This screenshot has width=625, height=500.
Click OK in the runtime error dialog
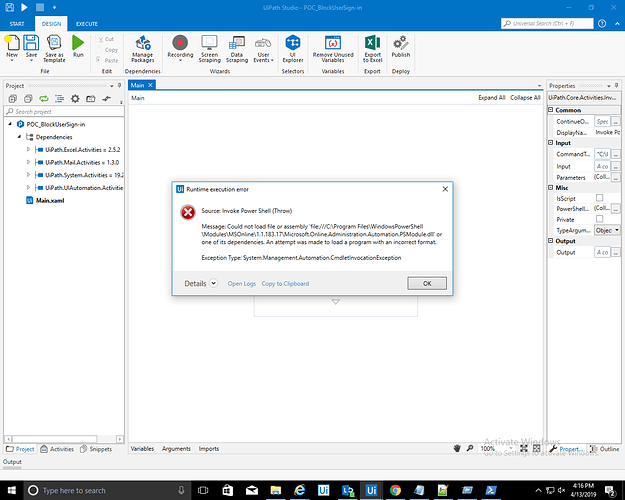tap(427, 283)
